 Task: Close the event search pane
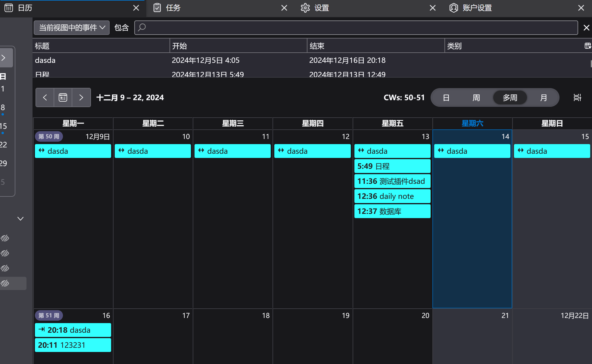point(586,28)
